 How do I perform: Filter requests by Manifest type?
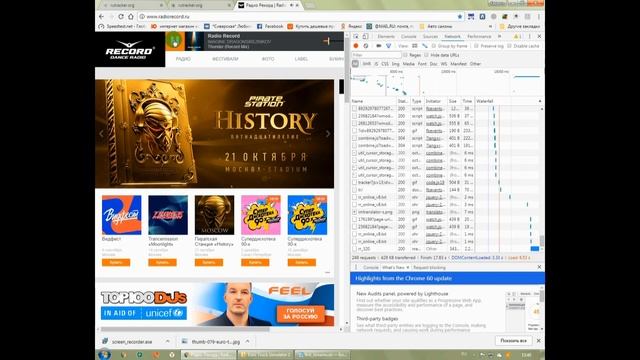coord(458,64)
